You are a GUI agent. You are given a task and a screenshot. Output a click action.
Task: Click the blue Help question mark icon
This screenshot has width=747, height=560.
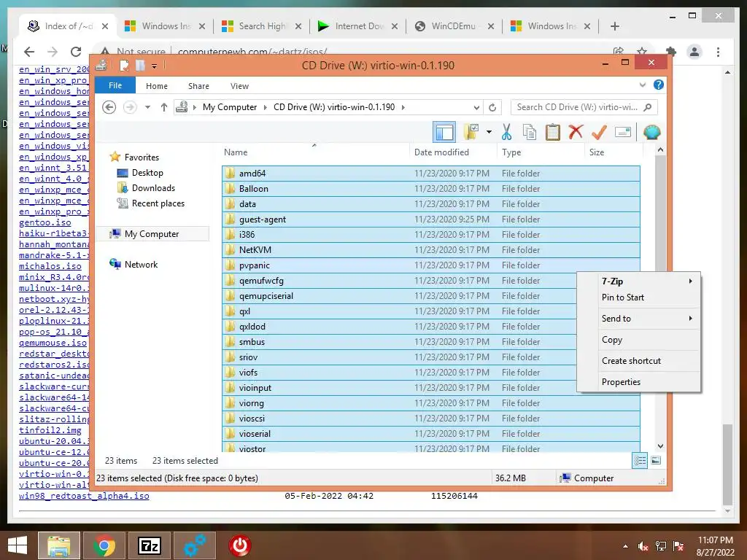tap(659, 85)
